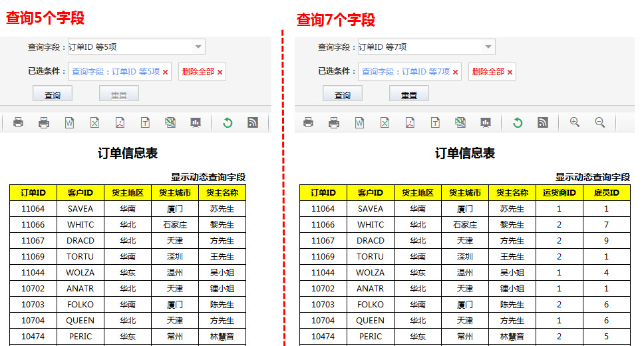This screenshot has width=644, height=346.
Task: Click PDF export icon in left panel
Action: tap(120, 122)
